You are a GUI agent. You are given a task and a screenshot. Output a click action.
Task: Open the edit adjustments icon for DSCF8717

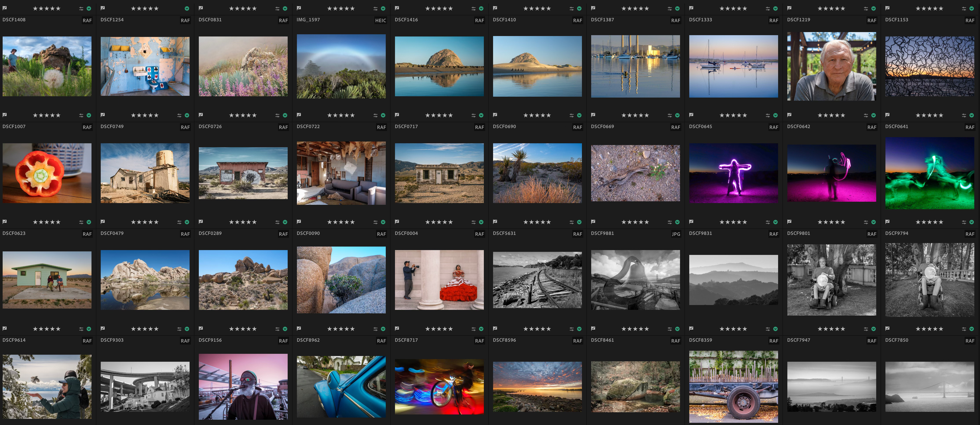point(474,329)
